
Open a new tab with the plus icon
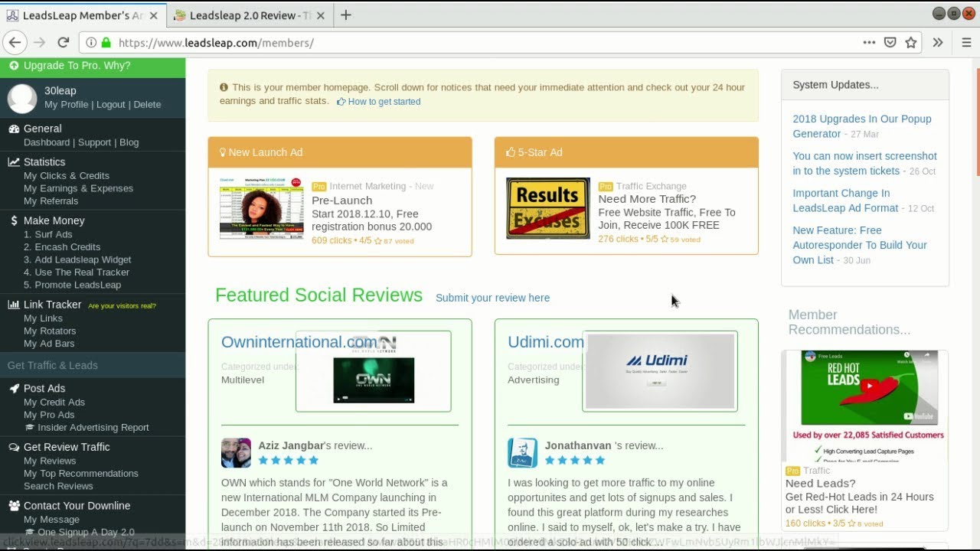coord(346,15)
